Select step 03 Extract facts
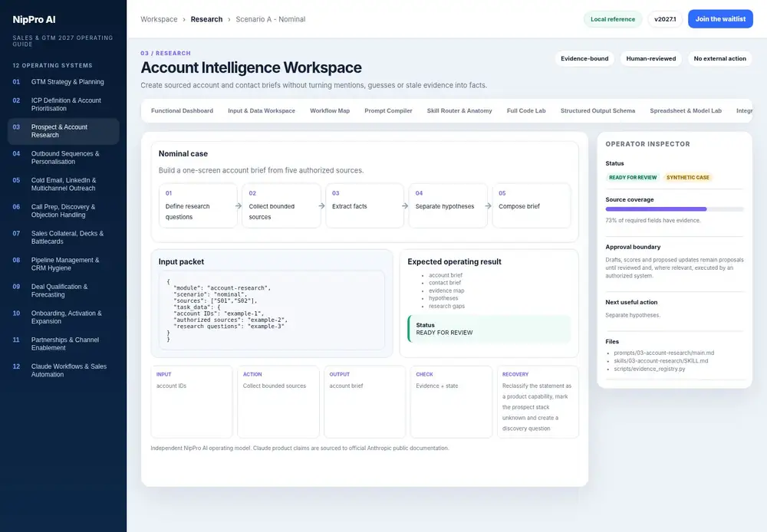The image size is (767, 532). tap(365, 205)
